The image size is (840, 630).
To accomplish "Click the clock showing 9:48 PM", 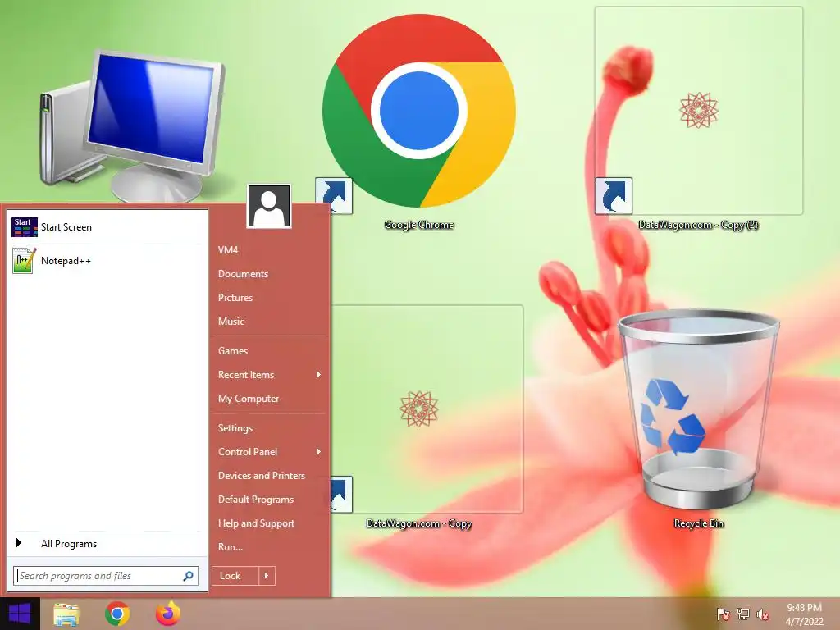I will (x=804, y=608).
